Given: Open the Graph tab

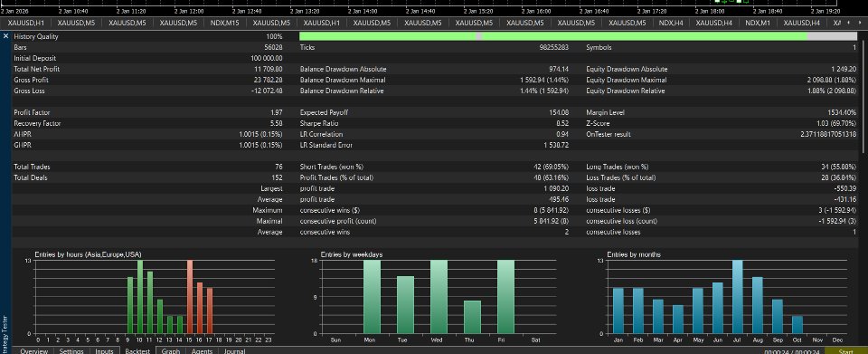Looking at the screenshot, I should point(171,350).
